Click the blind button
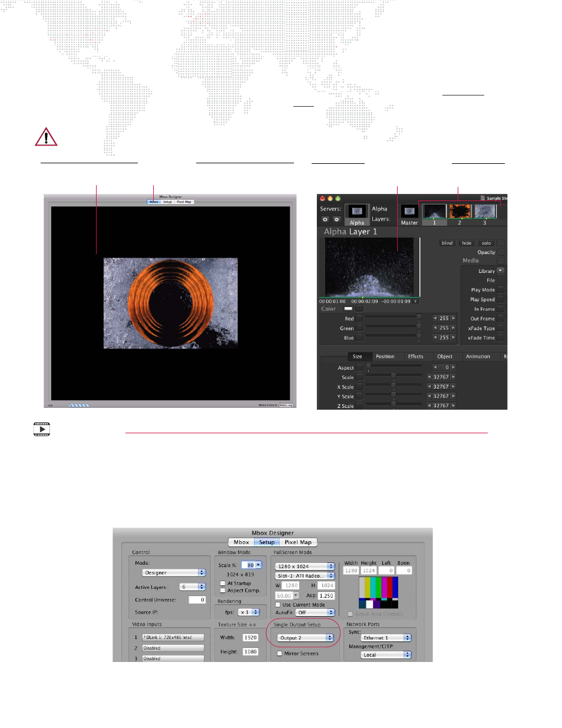The width and height of the screenshot is (562, 728). (447, 243)
